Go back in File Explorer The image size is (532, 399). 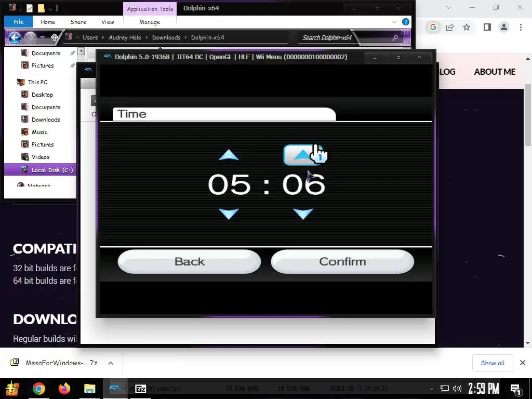coord(15,37)
